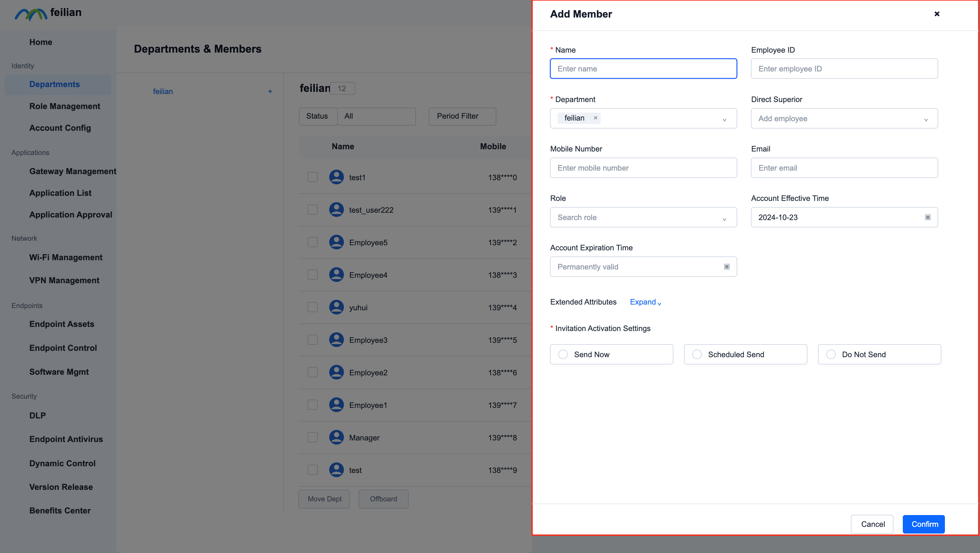The image size is (980, 553).
Task: Open Application List in sidebar
Action: click(61, 193)
